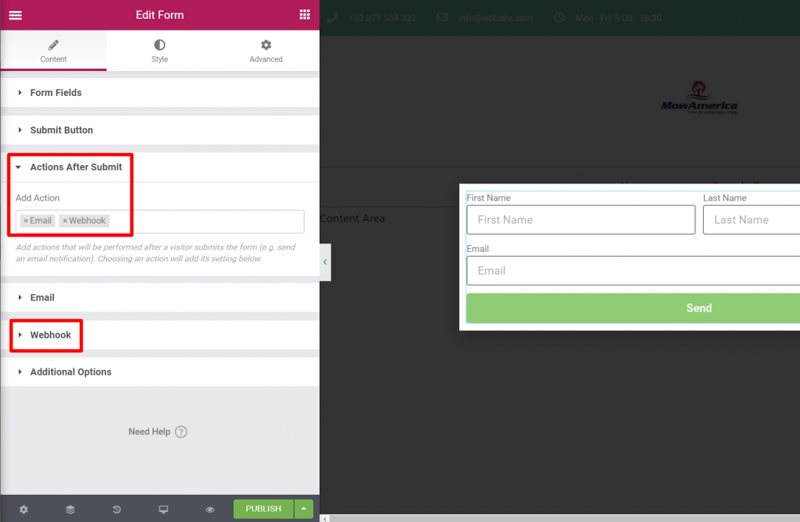Click the Need Help question mark icon
The width and height of the screenshot is (800, 522).
click(x=181, y=432)
